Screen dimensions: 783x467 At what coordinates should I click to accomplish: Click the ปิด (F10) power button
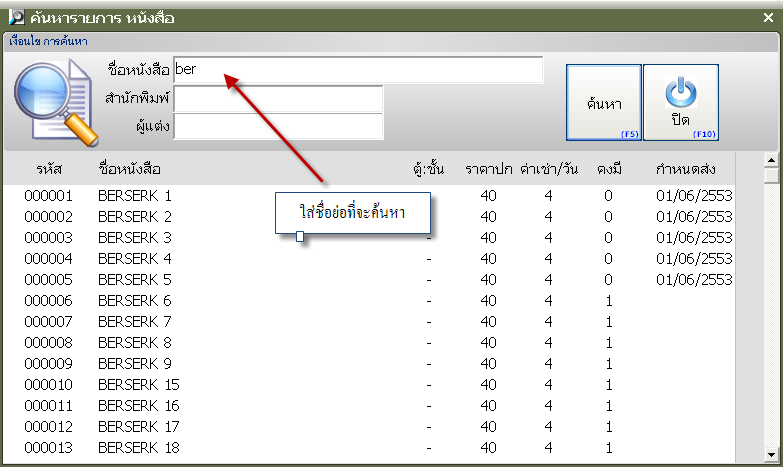point(681,102)
